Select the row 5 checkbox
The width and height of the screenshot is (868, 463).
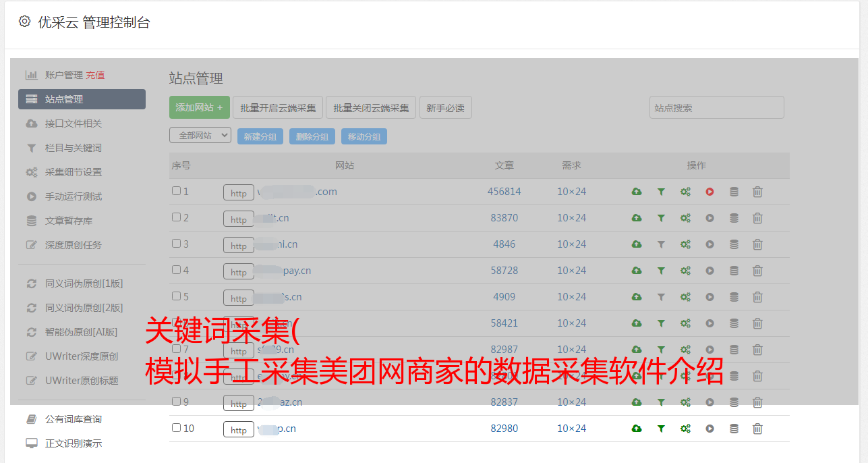[x=176, y=296]
